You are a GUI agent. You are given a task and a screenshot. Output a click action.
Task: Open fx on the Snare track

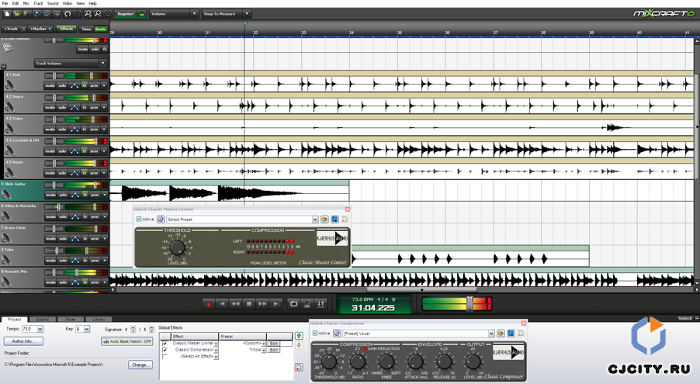(84, 107)
